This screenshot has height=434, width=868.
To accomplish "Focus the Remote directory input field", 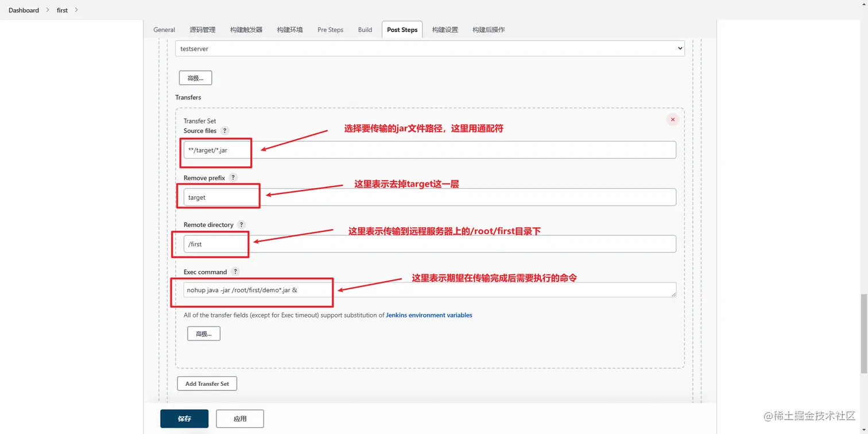I will tap(430, 244).
